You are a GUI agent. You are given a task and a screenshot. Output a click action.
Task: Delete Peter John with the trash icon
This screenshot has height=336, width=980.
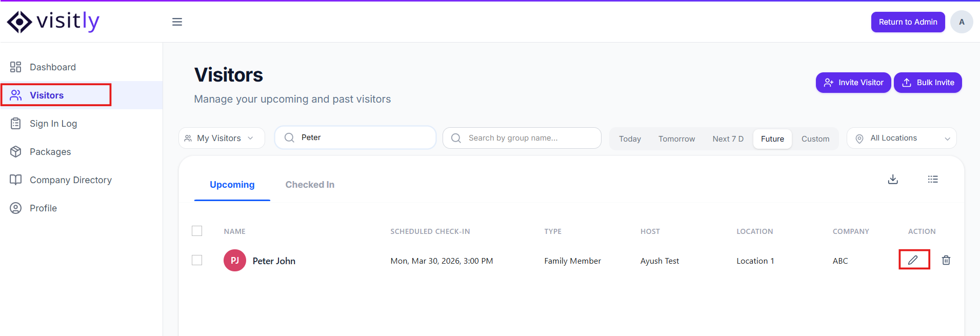[x=946, y=260]
